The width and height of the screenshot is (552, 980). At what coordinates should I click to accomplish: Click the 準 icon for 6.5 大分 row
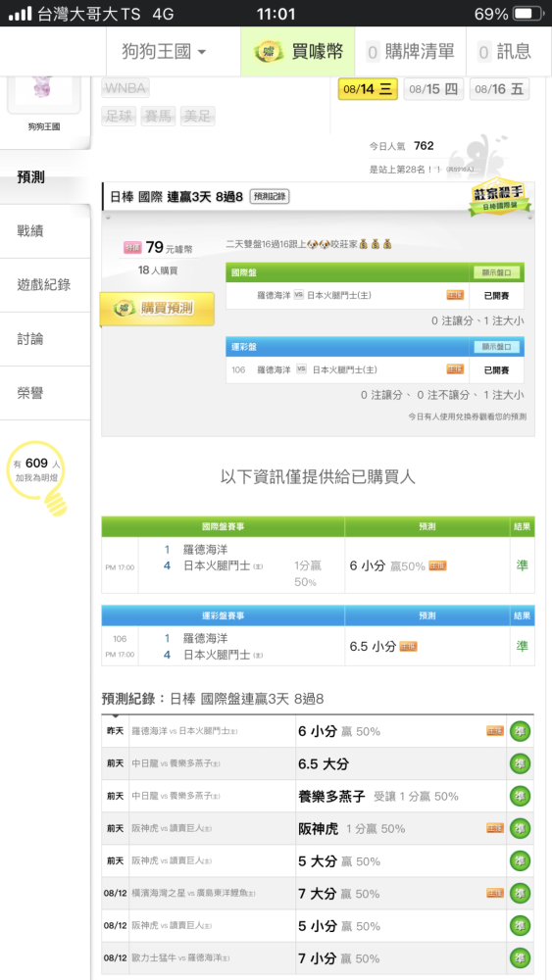(520, 763)
